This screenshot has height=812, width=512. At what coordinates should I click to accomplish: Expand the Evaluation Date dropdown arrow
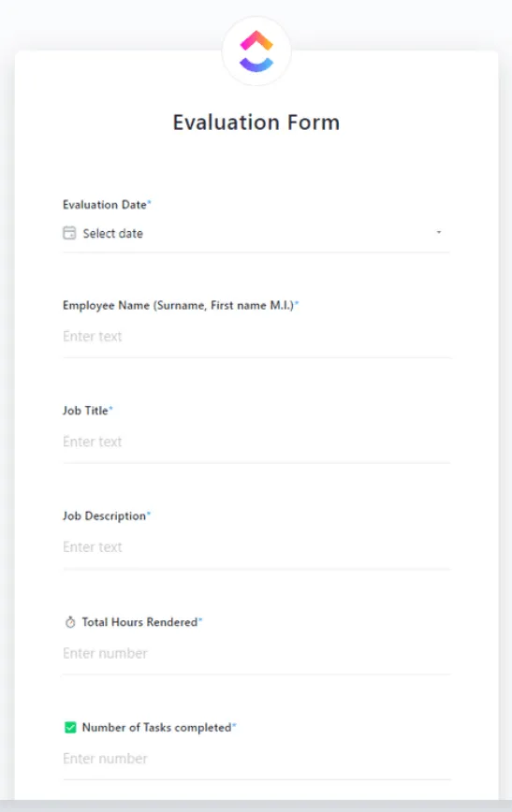(438, 233)
